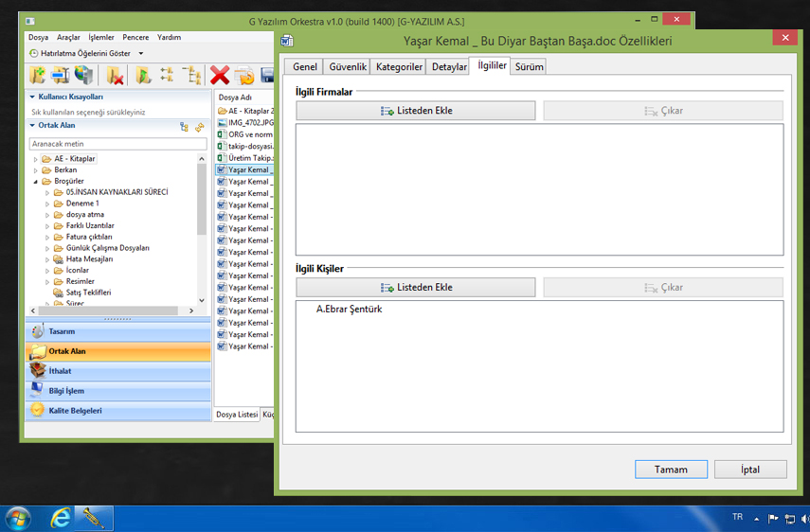The height and width of the screenshot is (532, 810).
Task: Switch to the Kategoriler tab
Action: 399,67
